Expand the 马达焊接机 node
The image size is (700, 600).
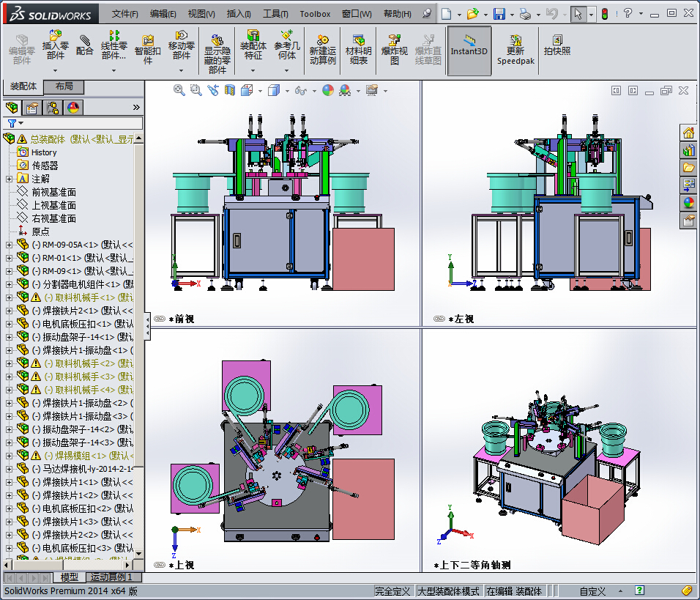click(9, 469)
